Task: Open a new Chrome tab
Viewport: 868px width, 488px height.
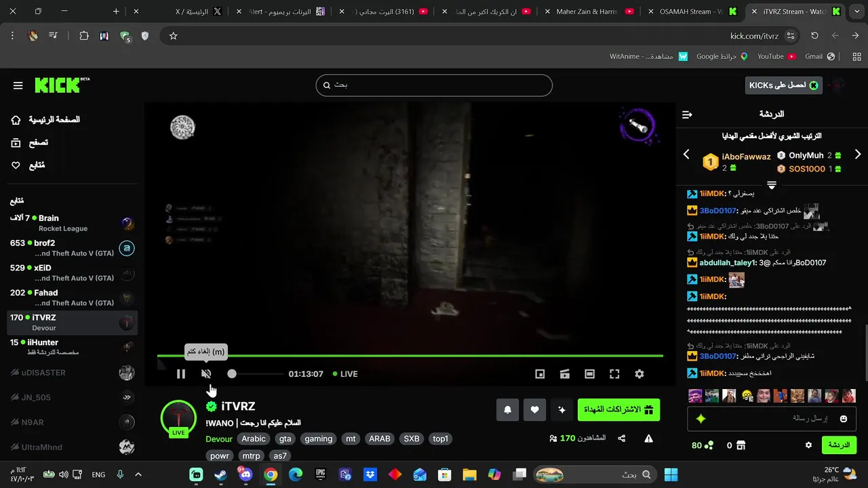Action: pos(116,12)
